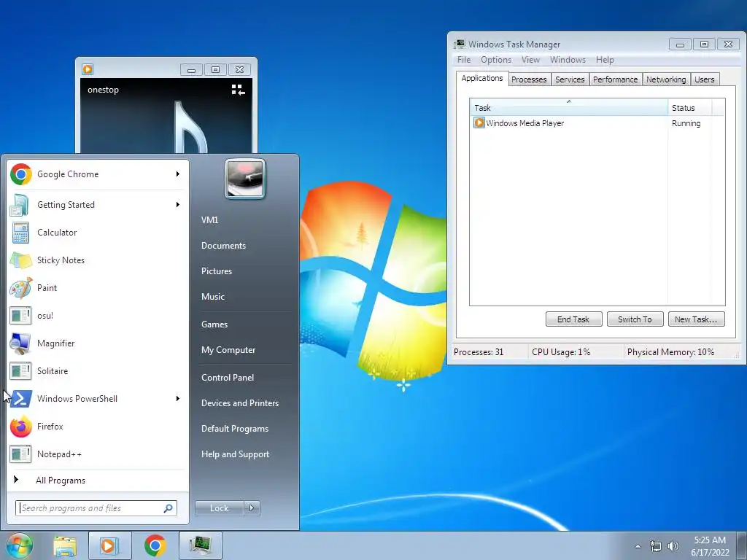The height and width of the screenshot is (560, 747).
Task: Open Default Programs from Start menu
Action: tap(235, 429)
